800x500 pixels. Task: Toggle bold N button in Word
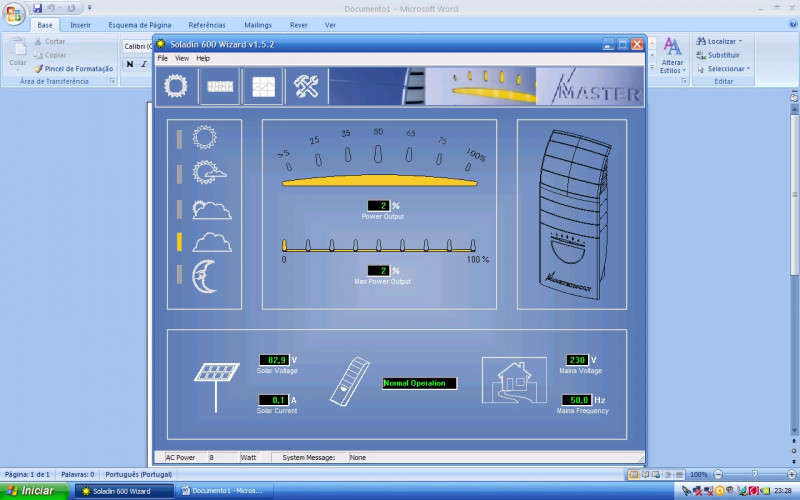click(x=130, y=64)
